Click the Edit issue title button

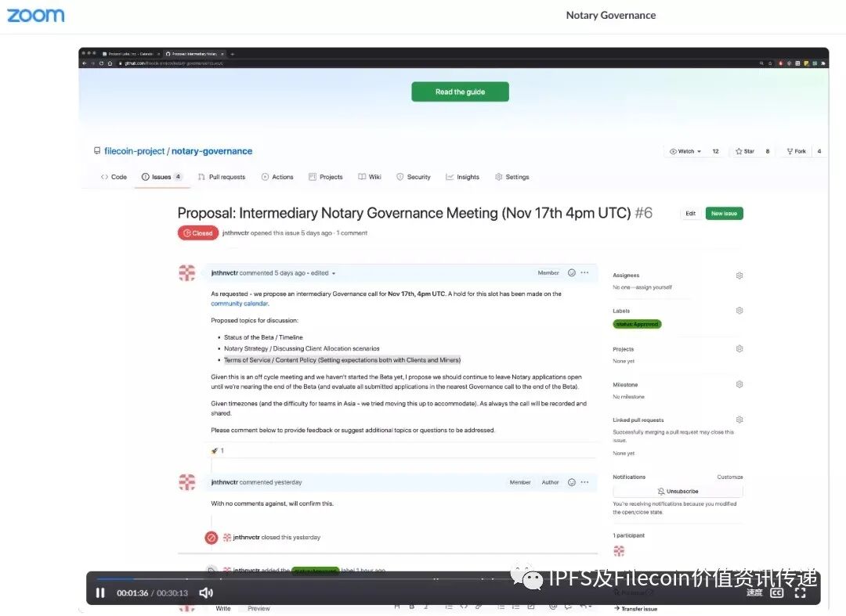click(x=690, y=214)
